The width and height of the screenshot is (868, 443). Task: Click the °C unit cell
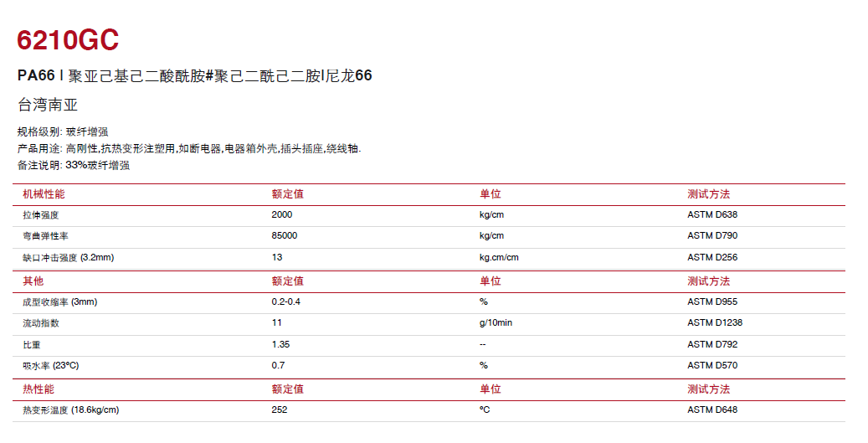point(485,410)
